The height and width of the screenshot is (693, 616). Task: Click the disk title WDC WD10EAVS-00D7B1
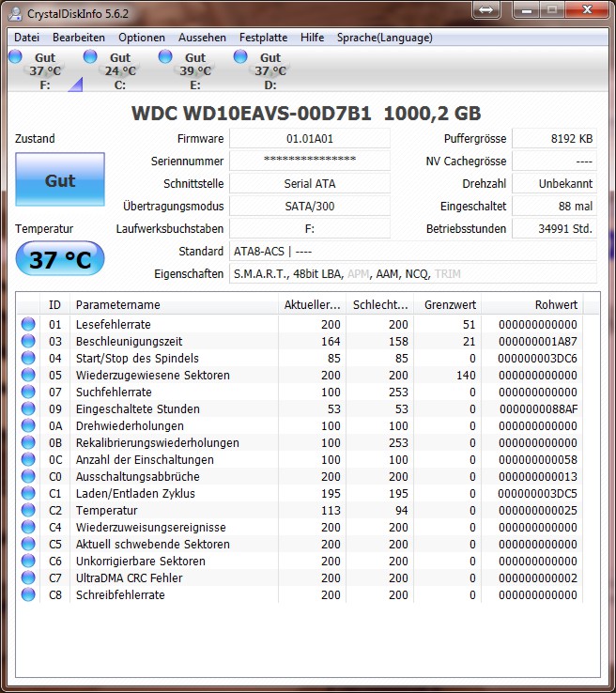pos(251,114)
